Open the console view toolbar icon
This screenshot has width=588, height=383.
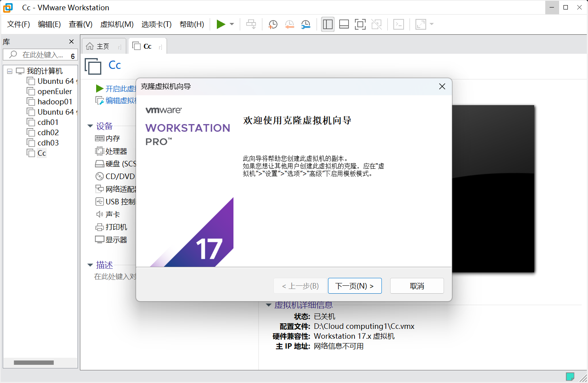(x=398, y=25)
